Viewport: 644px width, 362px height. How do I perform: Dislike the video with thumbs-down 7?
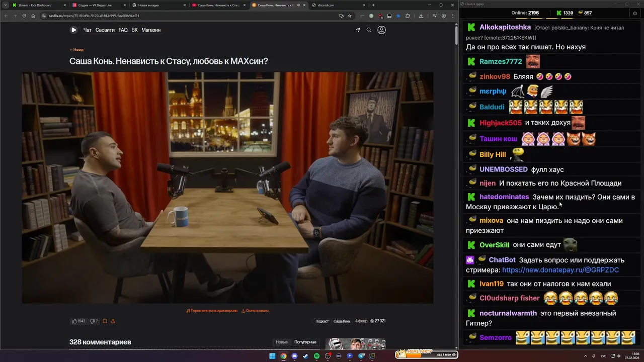pyautogui.click(x=94, y=321)
